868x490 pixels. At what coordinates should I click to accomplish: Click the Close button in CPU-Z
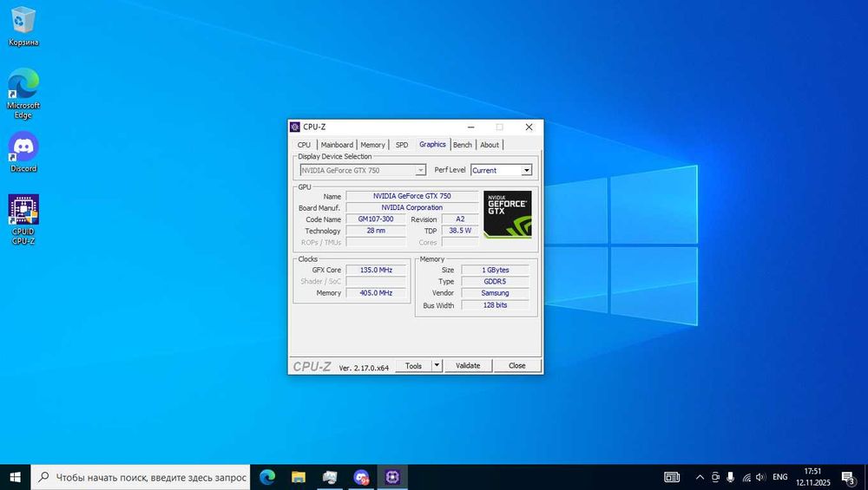point(517,366)
